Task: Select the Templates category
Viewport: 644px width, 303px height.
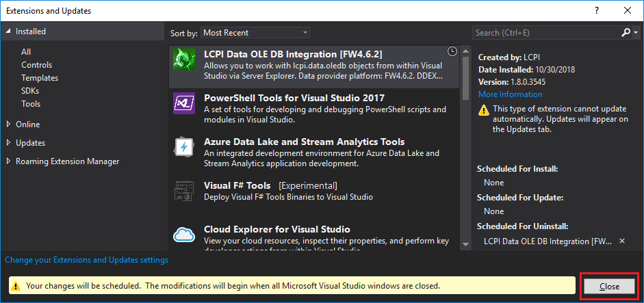Action: 40,78
